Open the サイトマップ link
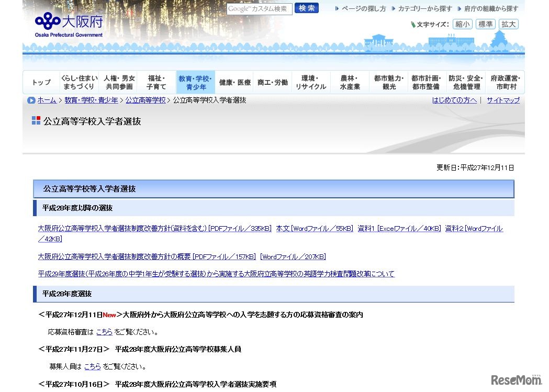The image size is (549, 392). [503, 100]
